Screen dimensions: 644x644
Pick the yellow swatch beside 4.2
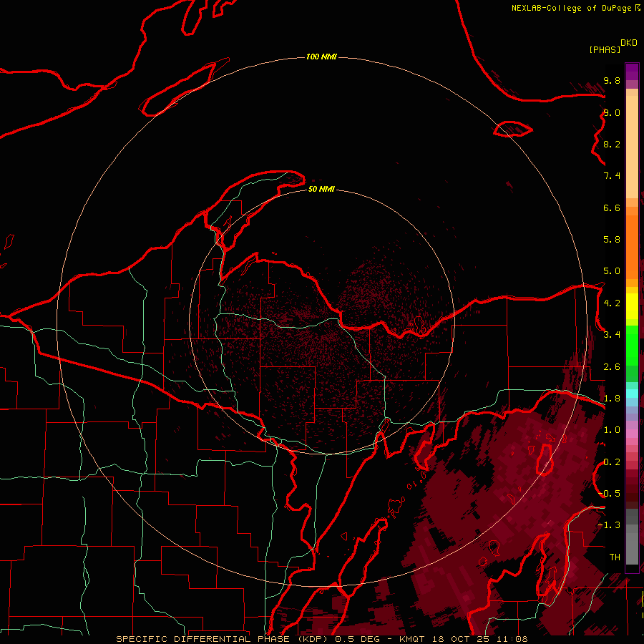[x=632, y=306]
